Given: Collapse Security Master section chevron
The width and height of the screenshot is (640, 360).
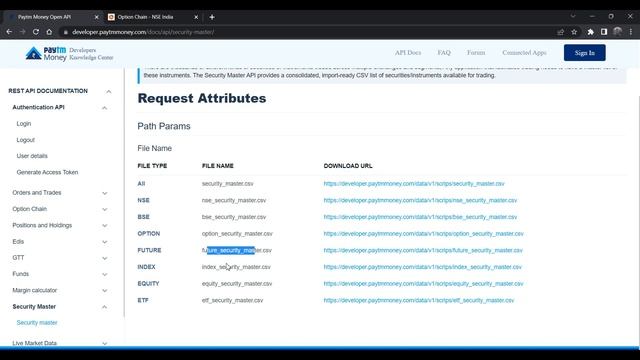Looking at the screenshot, I should [x=104, y=307].
